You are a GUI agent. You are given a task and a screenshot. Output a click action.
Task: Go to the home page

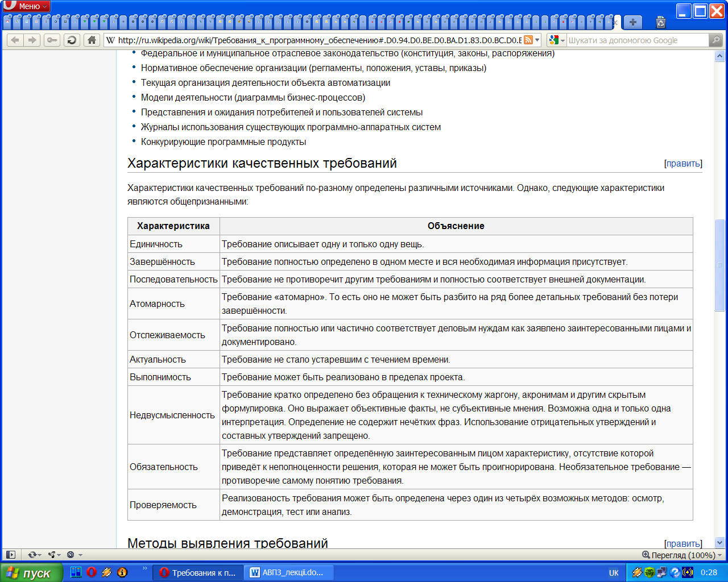[x=92, y=40]
